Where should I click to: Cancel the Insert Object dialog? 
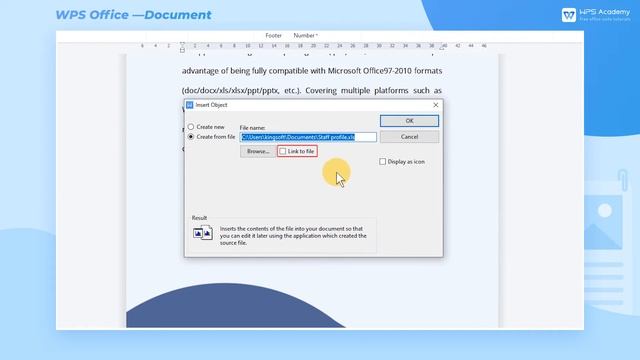point(409,137)
